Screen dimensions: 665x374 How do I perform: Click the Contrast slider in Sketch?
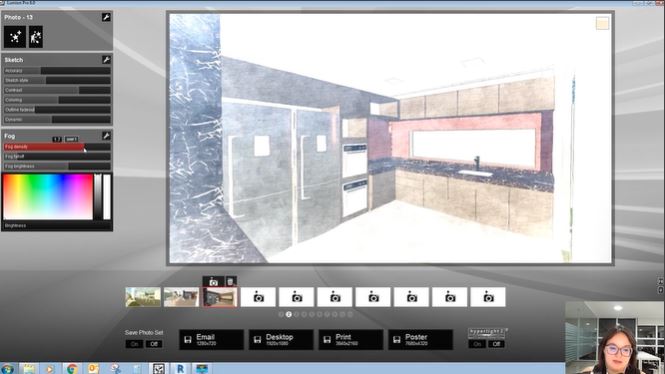(x=57, y=90)
